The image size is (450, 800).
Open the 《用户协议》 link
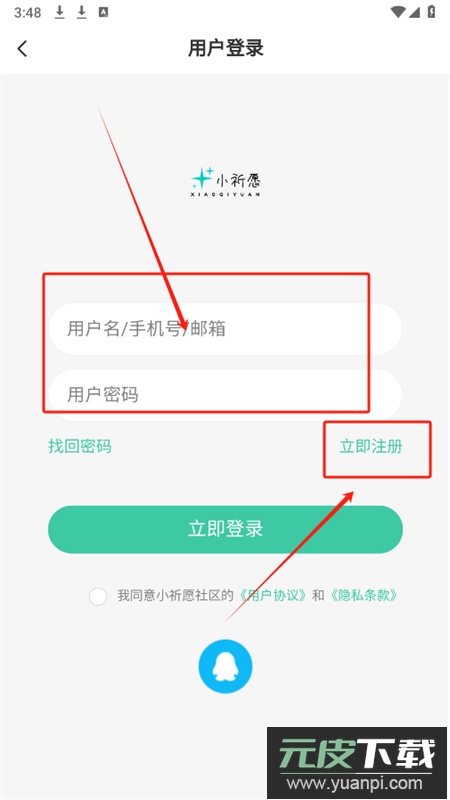[x=274, y=595]
